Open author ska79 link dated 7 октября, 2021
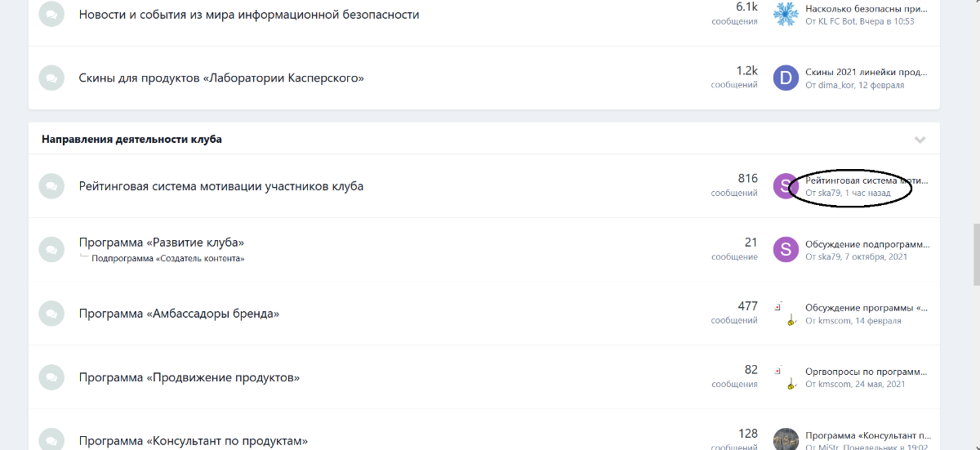This screenshot has width=980, height=450. [x=829, y=256]
